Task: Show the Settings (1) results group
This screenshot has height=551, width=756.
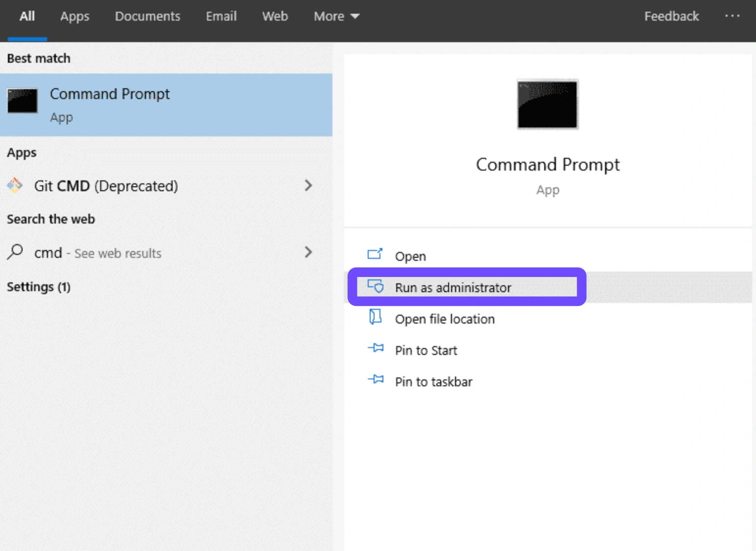Action: [x=39, y=287]
